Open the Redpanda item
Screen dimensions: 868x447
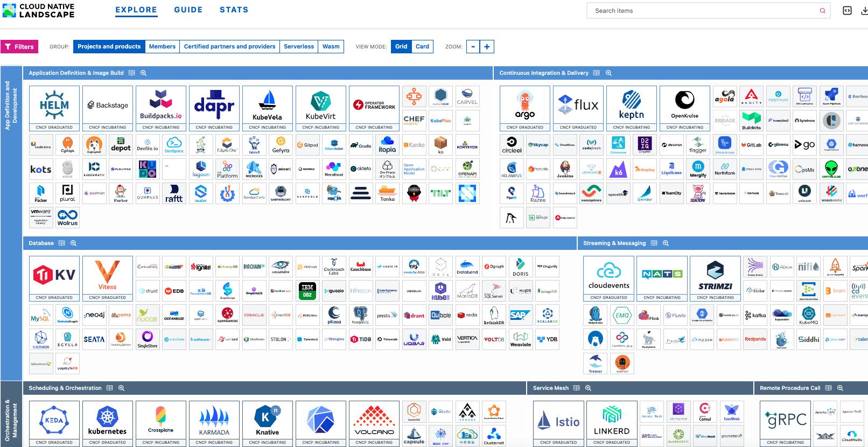pos(755,339)
